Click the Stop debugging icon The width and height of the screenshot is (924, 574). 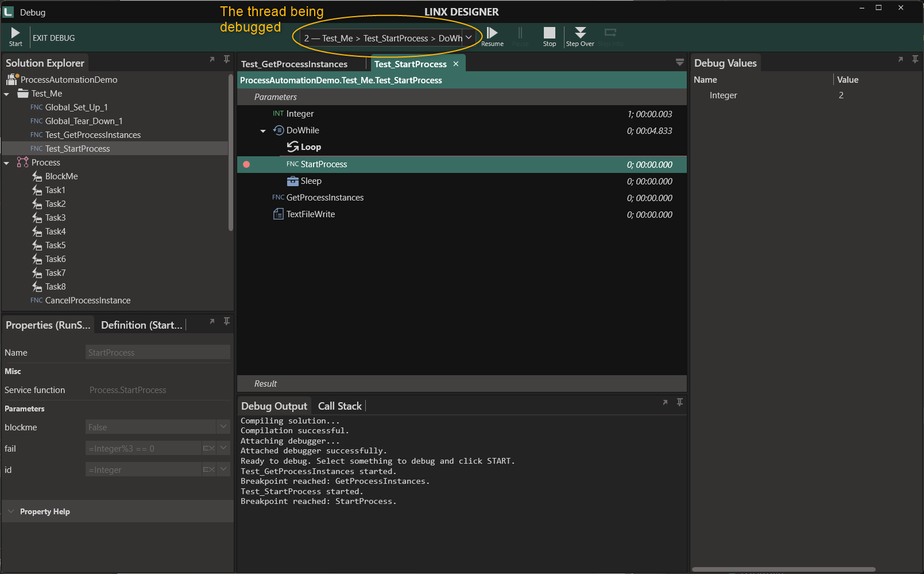point(550,33)
